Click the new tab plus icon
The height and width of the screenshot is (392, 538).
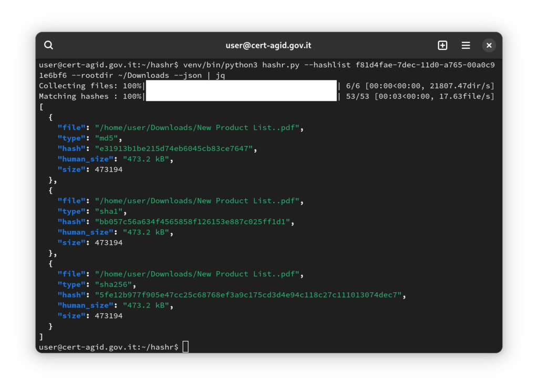(442, 45)
